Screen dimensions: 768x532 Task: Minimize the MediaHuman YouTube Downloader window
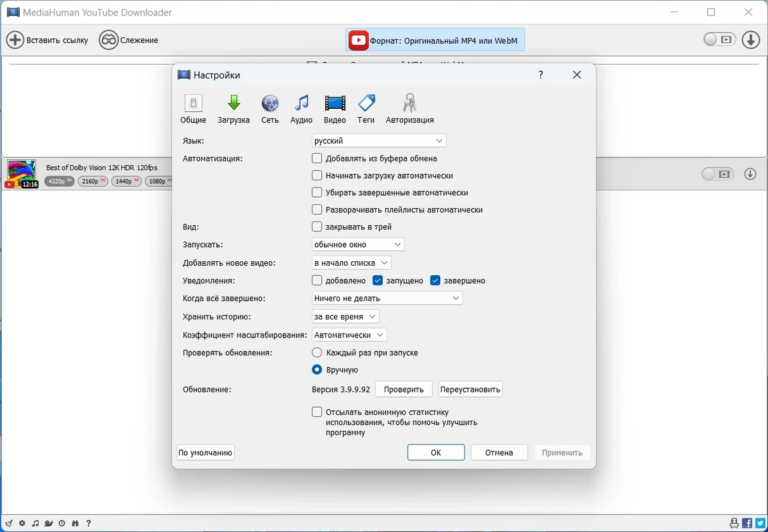[x=676, y=12]
